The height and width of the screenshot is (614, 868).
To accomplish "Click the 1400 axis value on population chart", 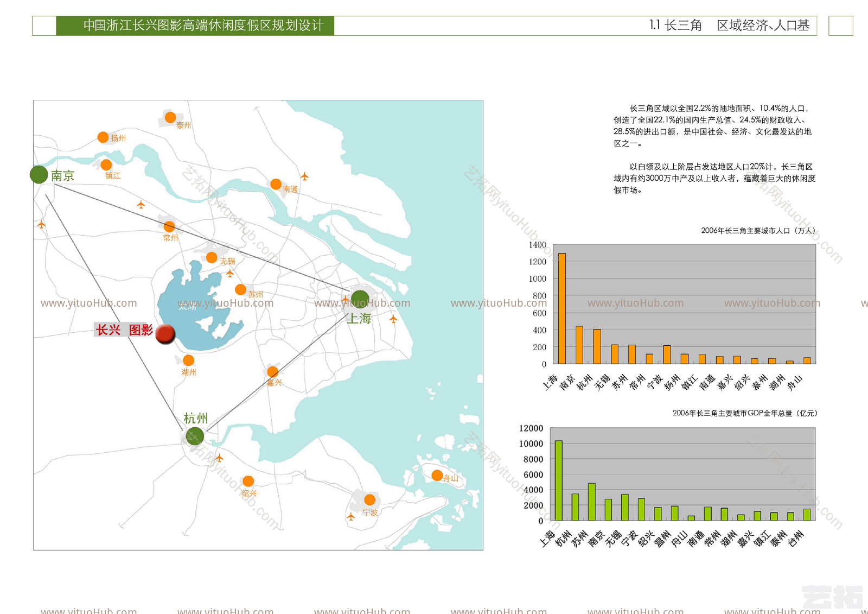I will pos(538,245).
